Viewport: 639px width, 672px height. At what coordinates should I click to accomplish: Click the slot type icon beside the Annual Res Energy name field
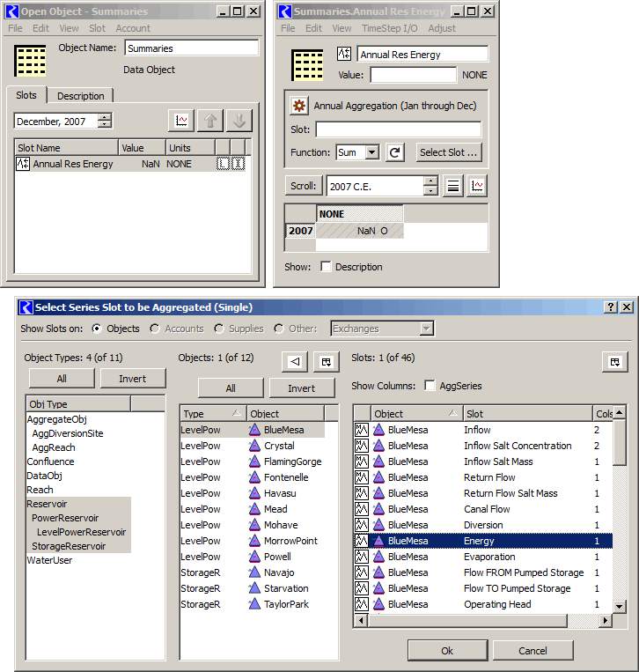(344, 54)
